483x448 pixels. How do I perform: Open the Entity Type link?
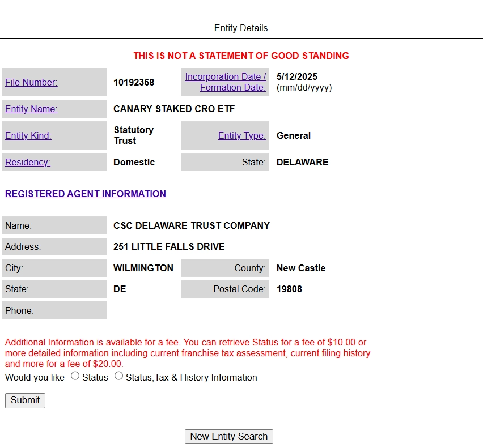pos(242,136)
